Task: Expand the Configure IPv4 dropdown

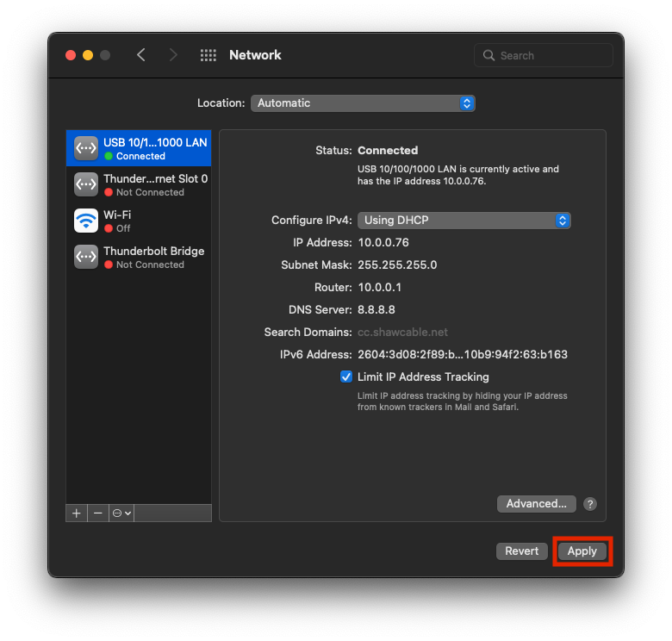Action: coord(464,221)
